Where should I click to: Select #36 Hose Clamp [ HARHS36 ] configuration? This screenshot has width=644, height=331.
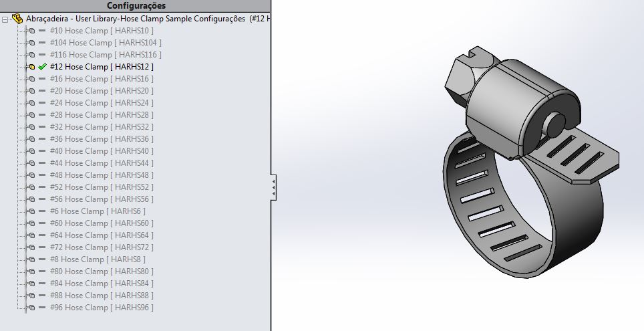(102, 138)
